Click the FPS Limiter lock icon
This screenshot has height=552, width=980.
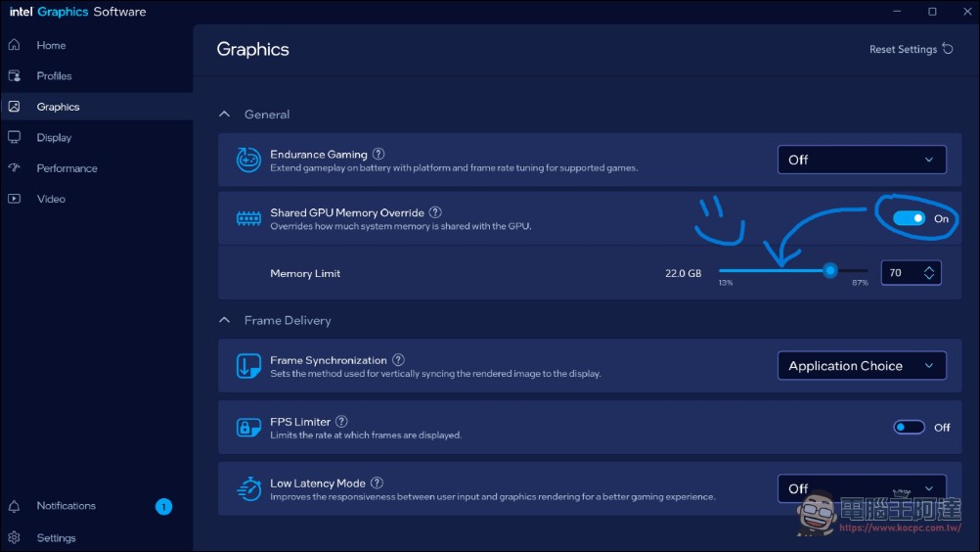pyautogui.click(x=248, y=427)
